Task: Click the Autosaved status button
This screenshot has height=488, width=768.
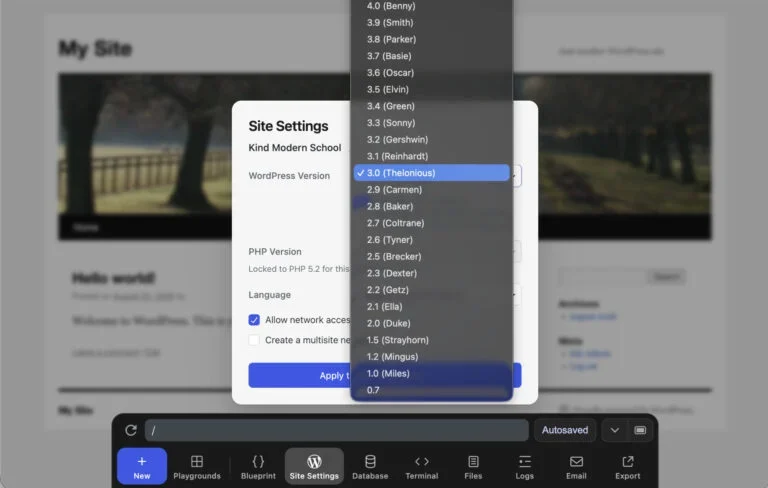Action: 565,430
